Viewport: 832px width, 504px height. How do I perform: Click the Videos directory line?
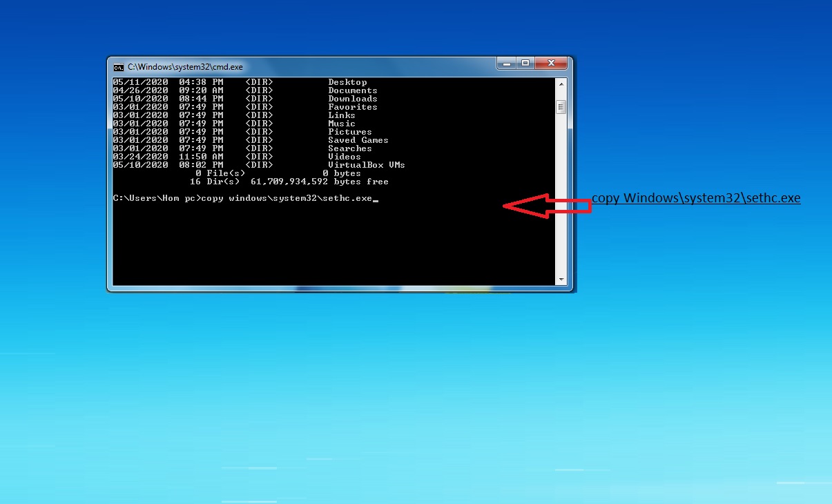344,156
